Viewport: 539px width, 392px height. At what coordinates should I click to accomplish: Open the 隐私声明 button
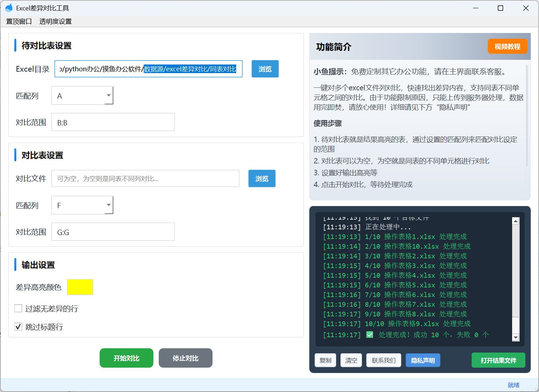point(423,360)
